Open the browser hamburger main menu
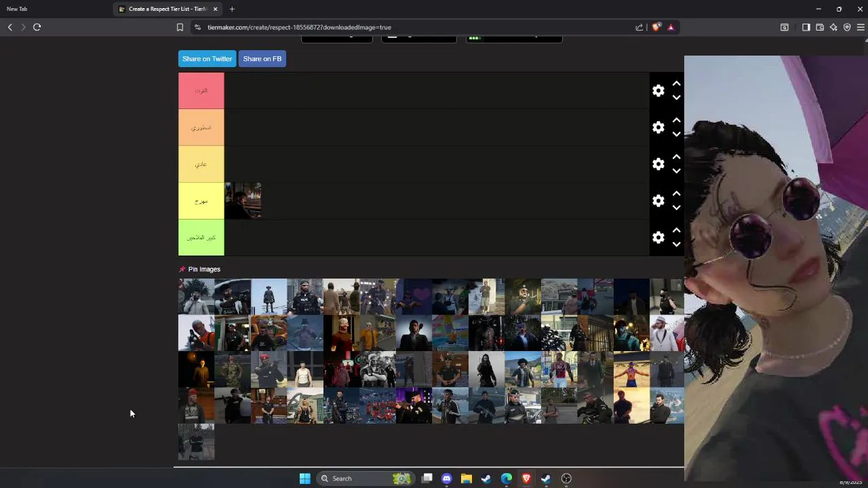 point(861,27)
